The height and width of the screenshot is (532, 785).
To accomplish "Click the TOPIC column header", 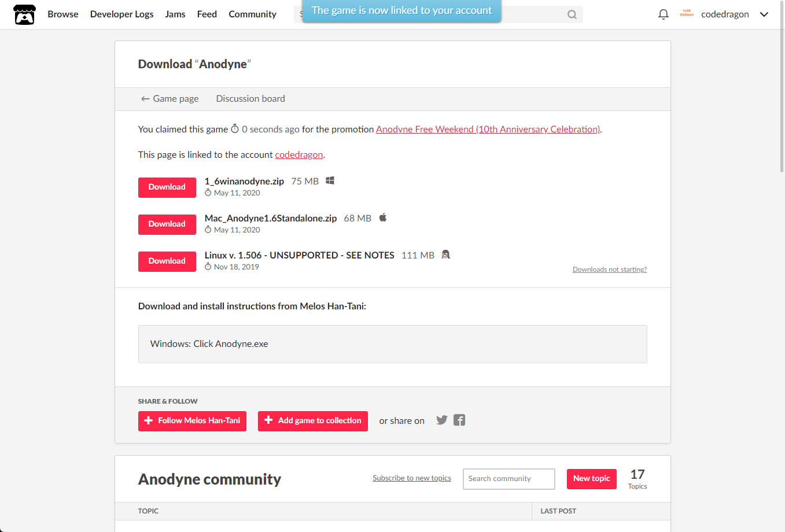I will click(148, 511).
